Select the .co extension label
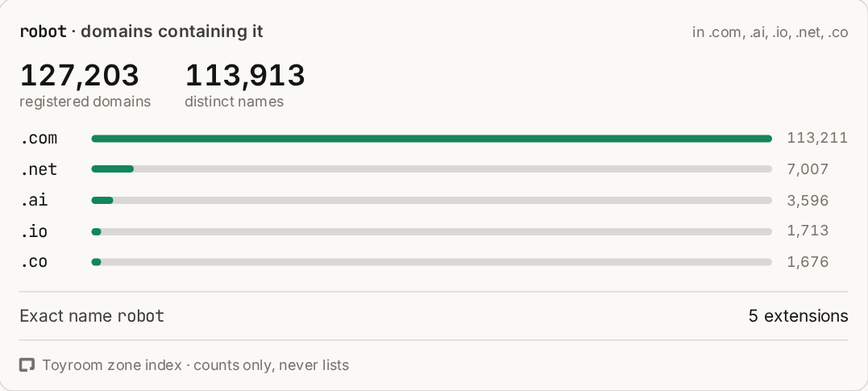The image size is (868, 391). click(35, 261)
